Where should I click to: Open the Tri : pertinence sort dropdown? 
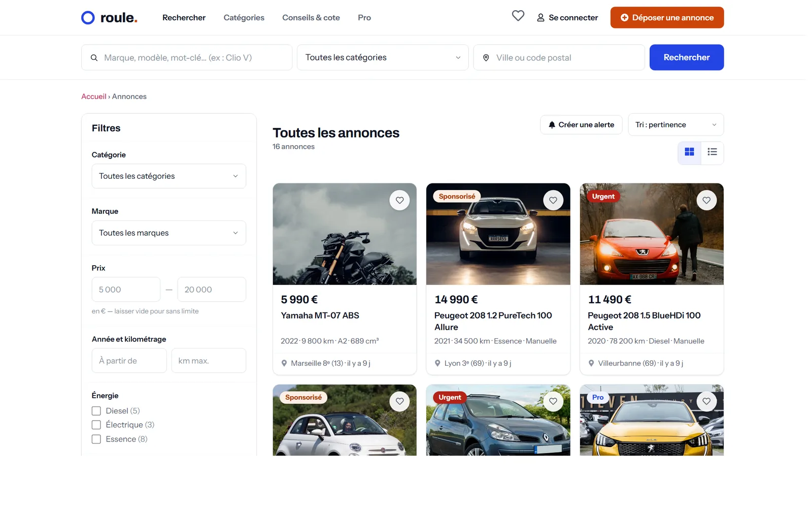point(676,125)
